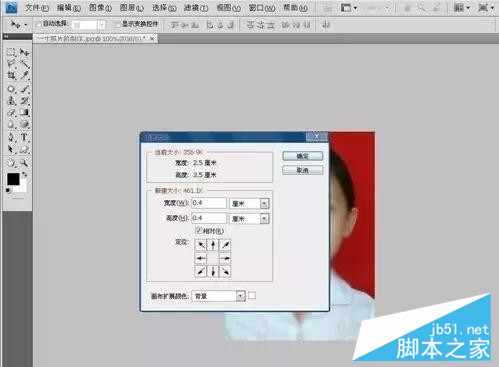
Task: Open the 滤镜 menu
Action: [196, 8]
